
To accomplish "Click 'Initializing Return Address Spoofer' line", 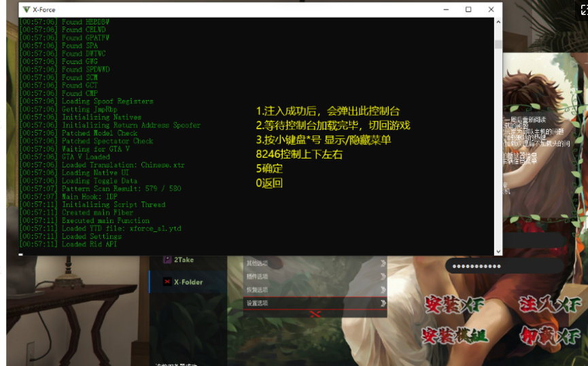I will click(110, 125).
